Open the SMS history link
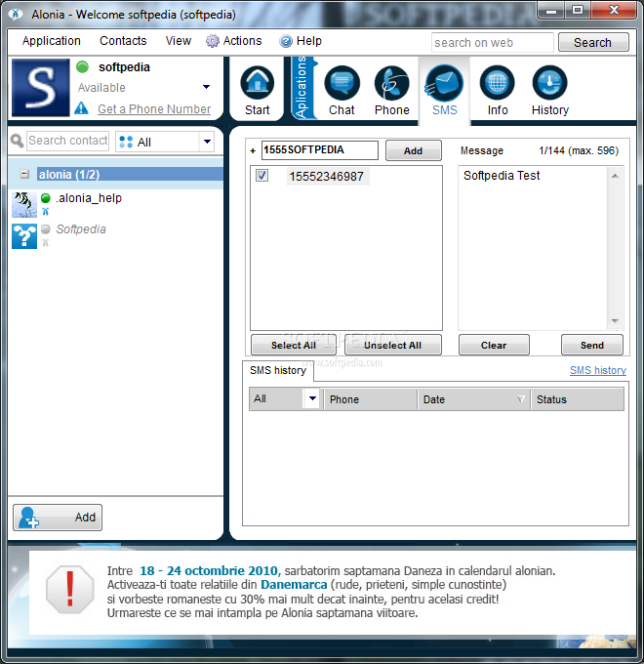This screenshot has height=664, width=644. pyautogui.click(x=598, y=370)
